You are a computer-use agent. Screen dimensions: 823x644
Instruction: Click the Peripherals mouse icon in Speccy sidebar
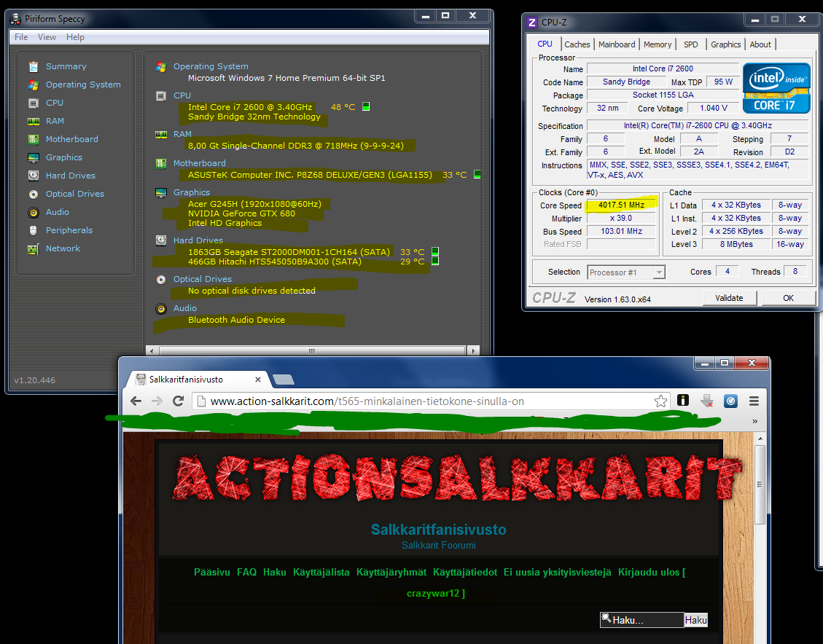click(x=34, y=230)
